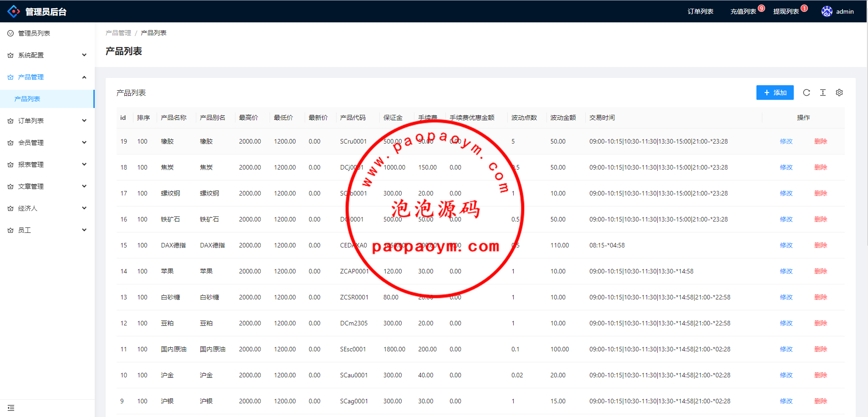The height and width of the screenshot is (417, 868).
Task: Click the admin avatar icon
Action: pyautogui.click(x=827, y=11)
